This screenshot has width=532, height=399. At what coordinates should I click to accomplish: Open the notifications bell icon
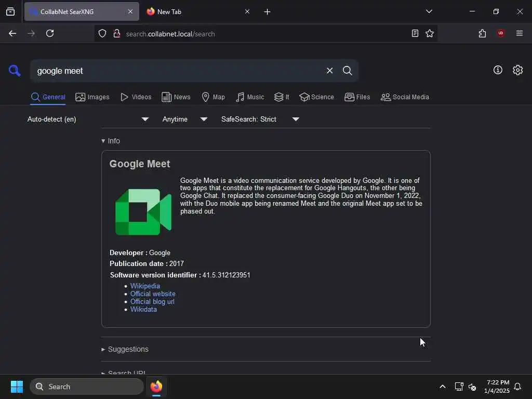pos(517,387)
